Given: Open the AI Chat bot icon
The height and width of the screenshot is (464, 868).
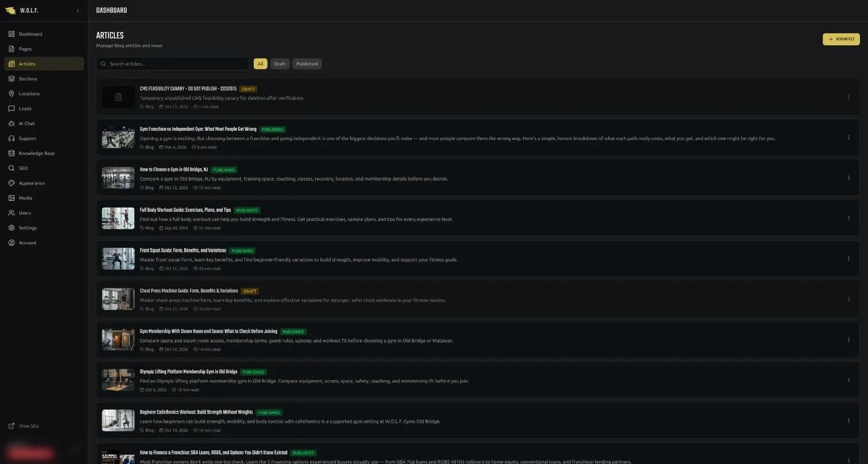Looking at the screenshot, I should [11, 123].
